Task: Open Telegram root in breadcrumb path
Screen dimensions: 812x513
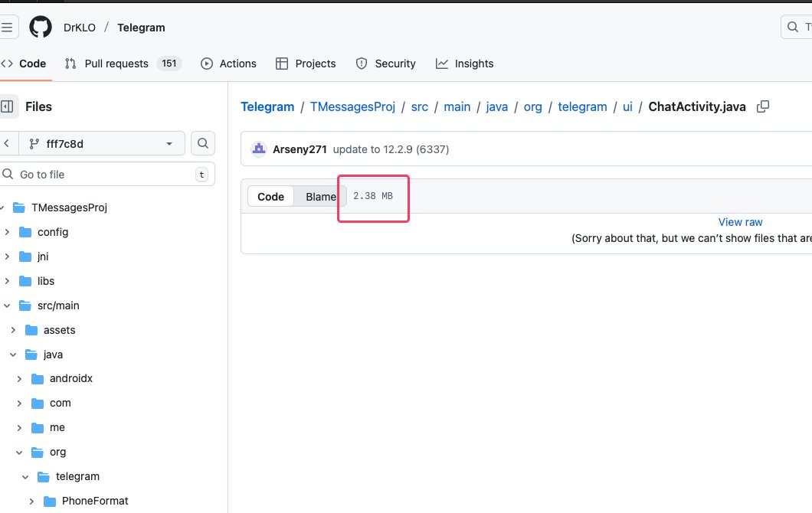Action: tap(267, 106)
